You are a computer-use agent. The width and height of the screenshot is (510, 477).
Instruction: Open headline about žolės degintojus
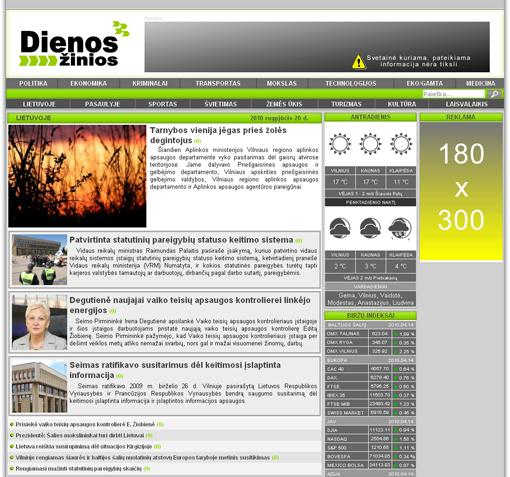pyautogui.click(x=218, y=135)
